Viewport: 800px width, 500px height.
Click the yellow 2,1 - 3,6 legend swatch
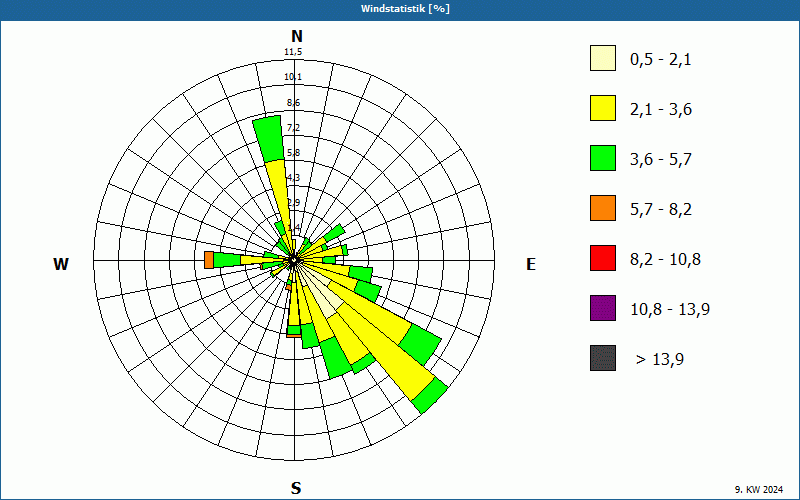[603, 108]
